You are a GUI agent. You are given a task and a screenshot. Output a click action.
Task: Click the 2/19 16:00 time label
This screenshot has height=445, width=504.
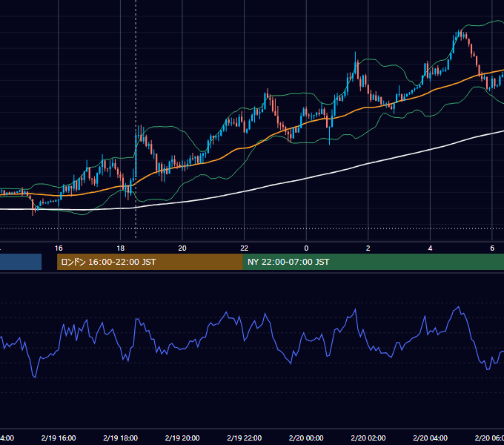click(59, 438)
